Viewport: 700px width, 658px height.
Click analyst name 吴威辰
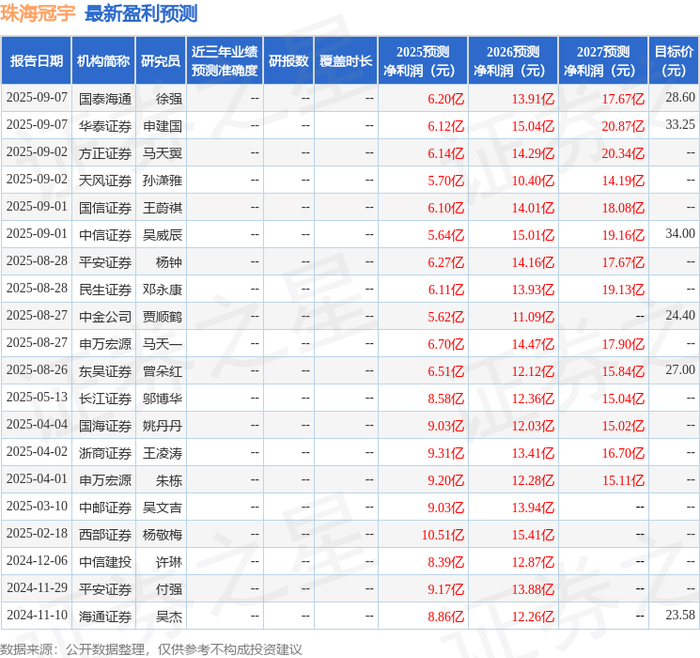pyautogui.click(x=162, y=235)
